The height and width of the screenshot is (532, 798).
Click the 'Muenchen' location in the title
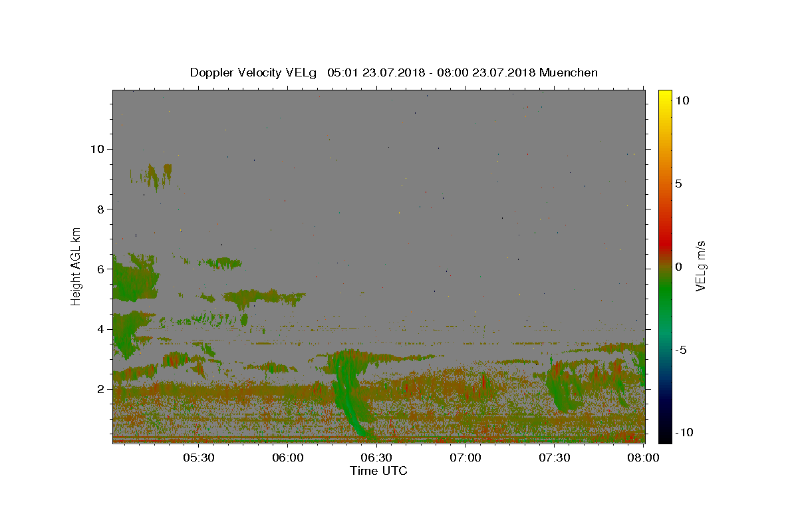569,72
